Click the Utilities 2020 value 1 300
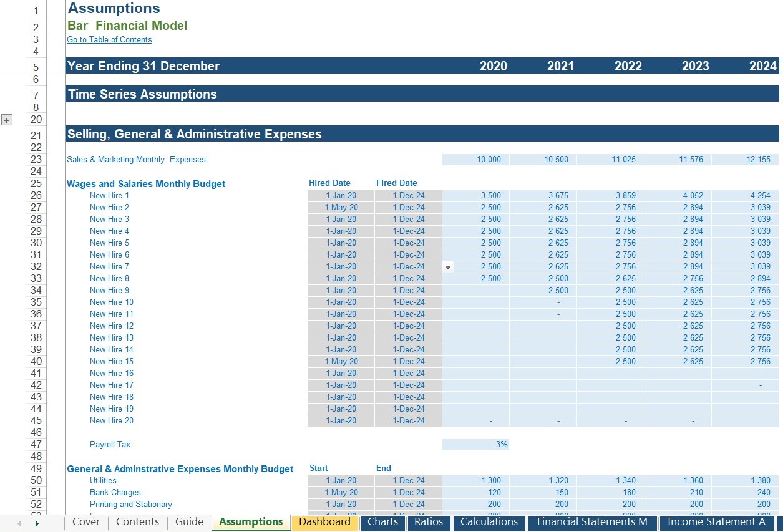The height and width of the screenshot is (532, 783). pos(475,481)
